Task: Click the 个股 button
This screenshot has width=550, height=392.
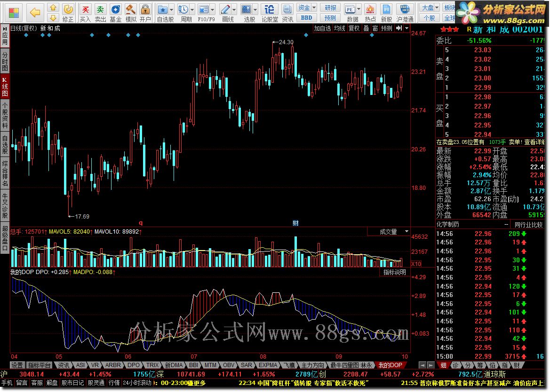Action: coord(430,17)
